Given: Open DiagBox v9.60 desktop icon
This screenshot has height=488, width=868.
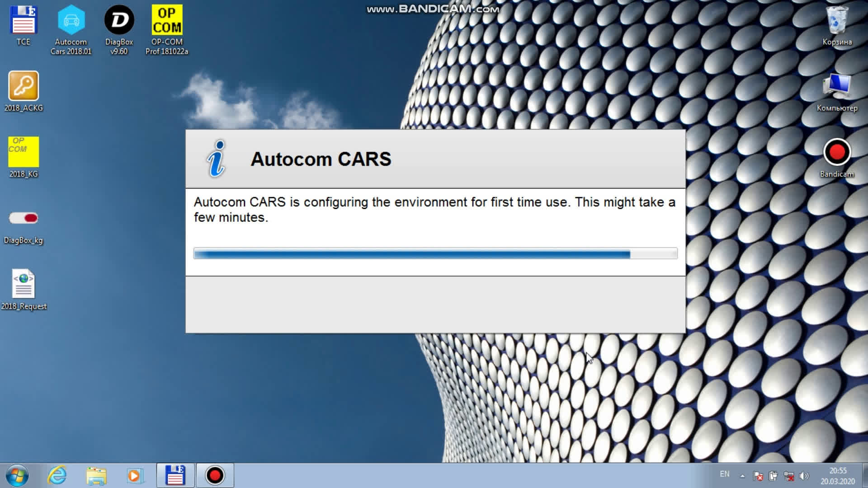Looking at the screenshot, I should (119, 30).
